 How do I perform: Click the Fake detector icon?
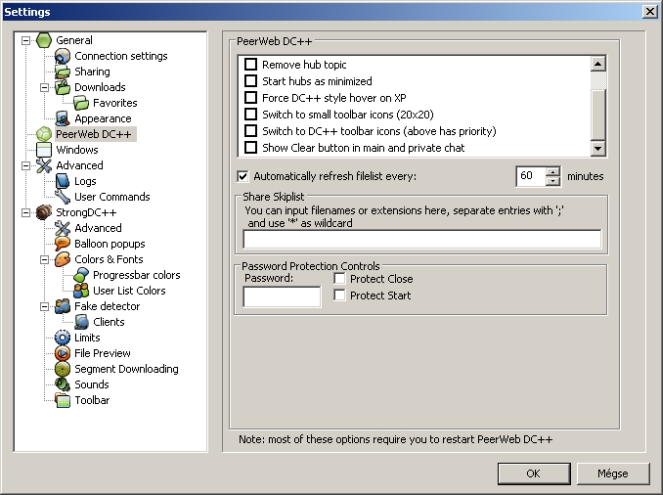coord(63,306)
